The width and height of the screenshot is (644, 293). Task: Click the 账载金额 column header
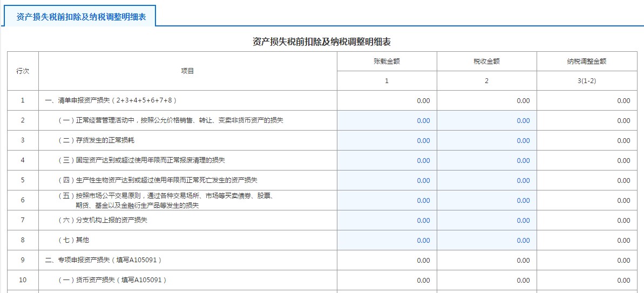387,62
